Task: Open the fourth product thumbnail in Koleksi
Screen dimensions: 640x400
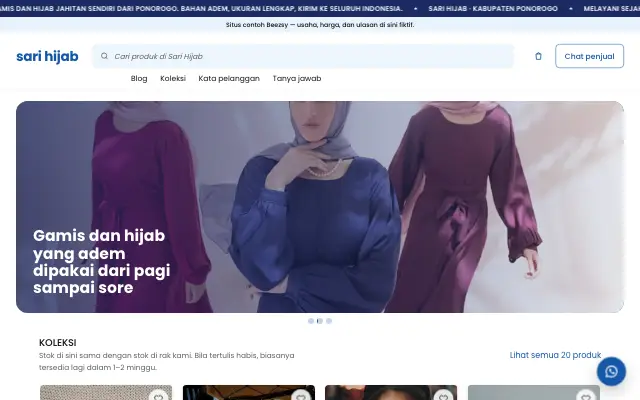Action: [x=534, y=393]
